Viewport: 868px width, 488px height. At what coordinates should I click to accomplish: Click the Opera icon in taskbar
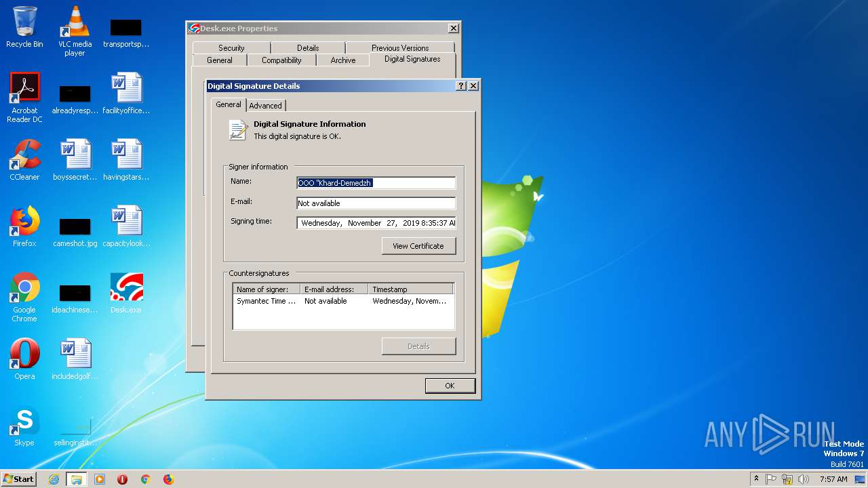[123, 479]
